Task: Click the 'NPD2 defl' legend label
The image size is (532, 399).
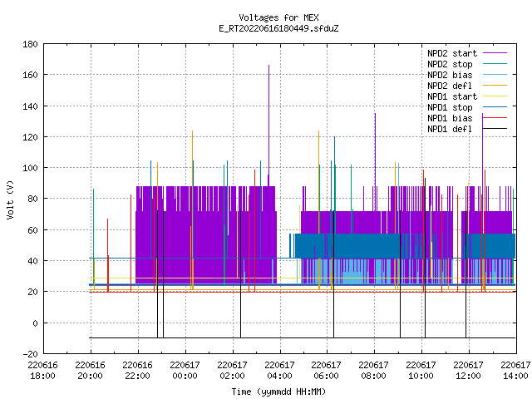Action: point(450,86)
